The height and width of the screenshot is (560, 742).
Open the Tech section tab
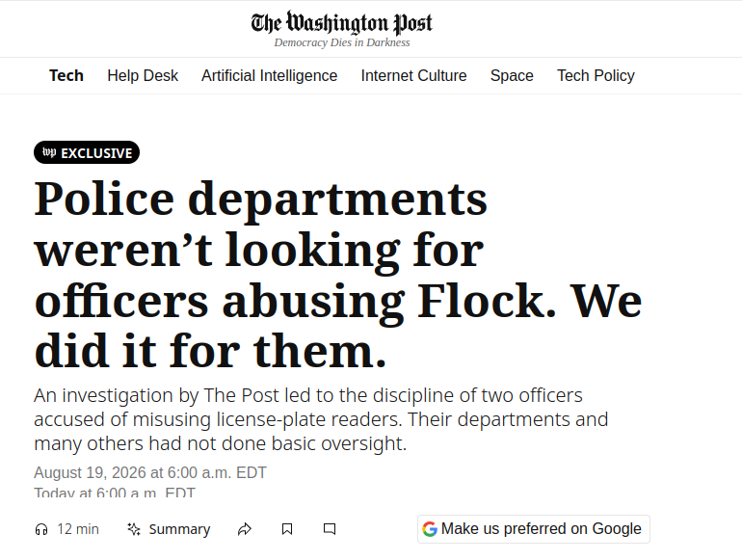pyautogui.click(x=66, y=76)
